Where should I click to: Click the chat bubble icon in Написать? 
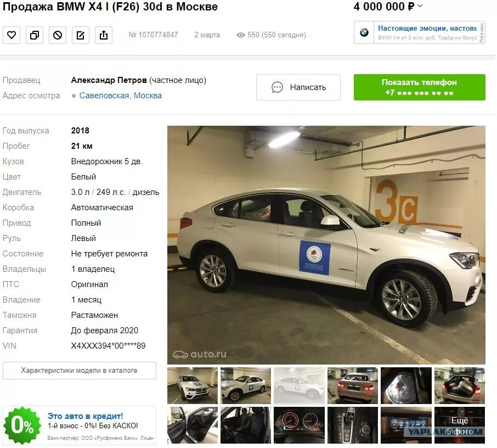coord(277,87)
